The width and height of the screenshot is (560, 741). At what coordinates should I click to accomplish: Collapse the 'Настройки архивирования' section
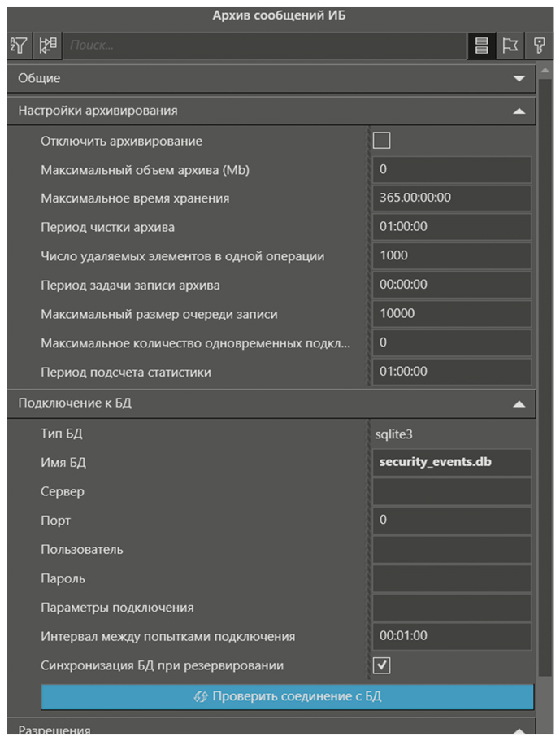point(519,111)
